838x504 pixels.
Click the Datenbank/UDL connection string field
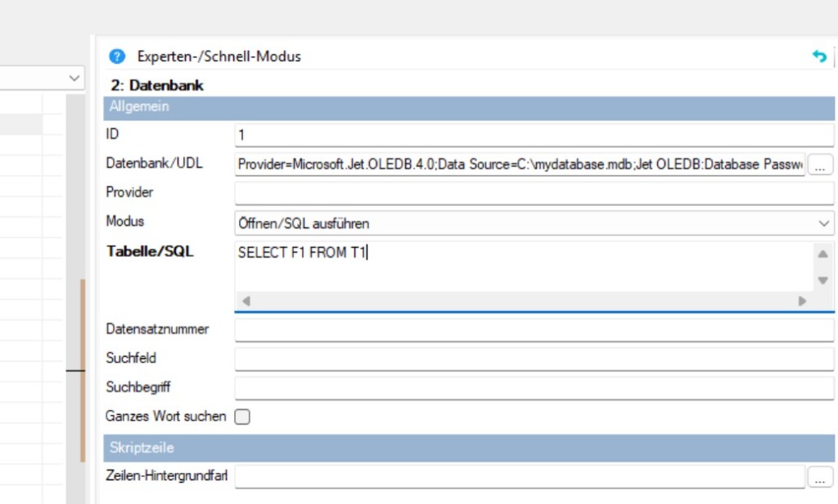[x=520, y=164]
